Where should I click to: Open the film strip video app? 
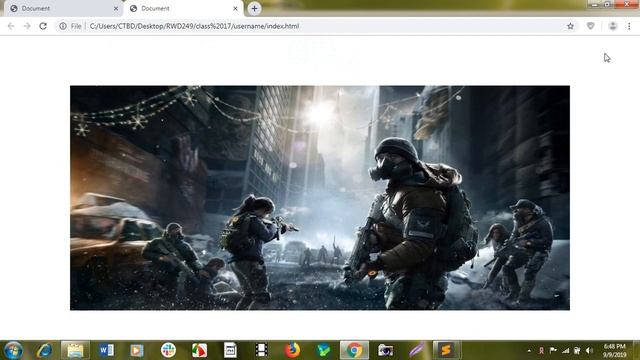click(261, 350)
